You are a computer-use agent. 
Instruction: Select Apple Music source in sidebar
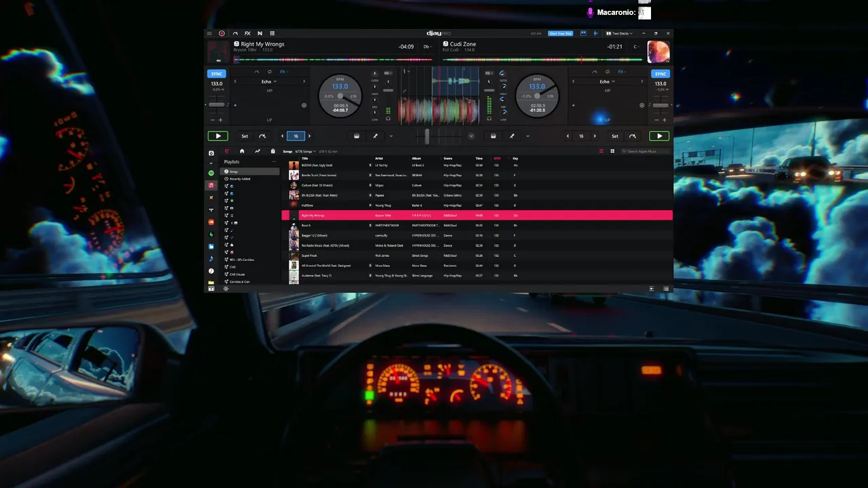[211, 185]
